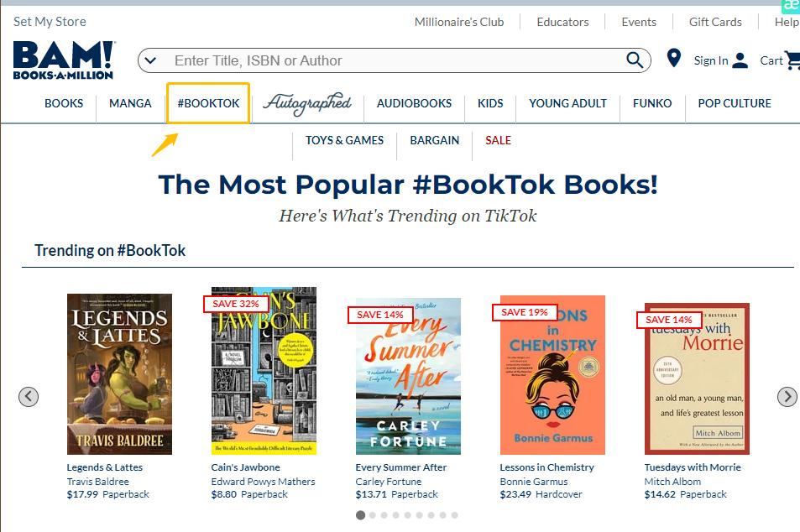The height and width of the screenshot is (532, 800).
Task: Click the search title, ISBN or author field
Action: coord(395,60)
